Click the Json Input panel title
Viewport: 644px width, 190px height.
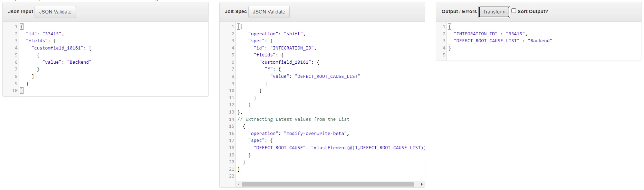point(21,11)
